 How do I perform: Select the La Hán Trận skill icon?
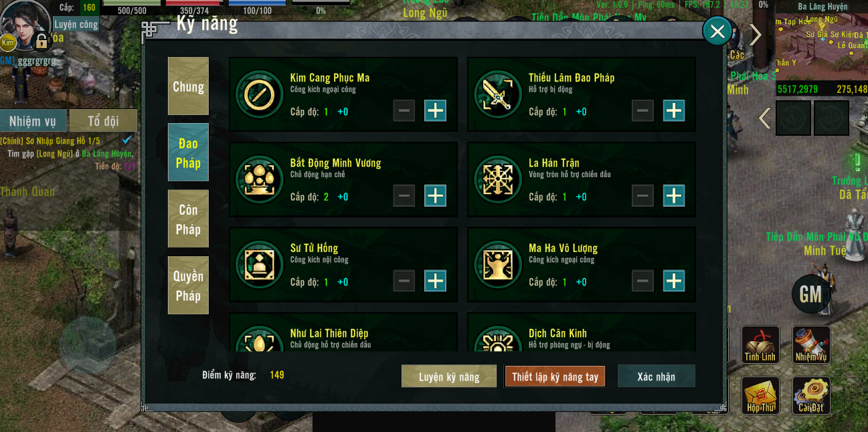498,179
